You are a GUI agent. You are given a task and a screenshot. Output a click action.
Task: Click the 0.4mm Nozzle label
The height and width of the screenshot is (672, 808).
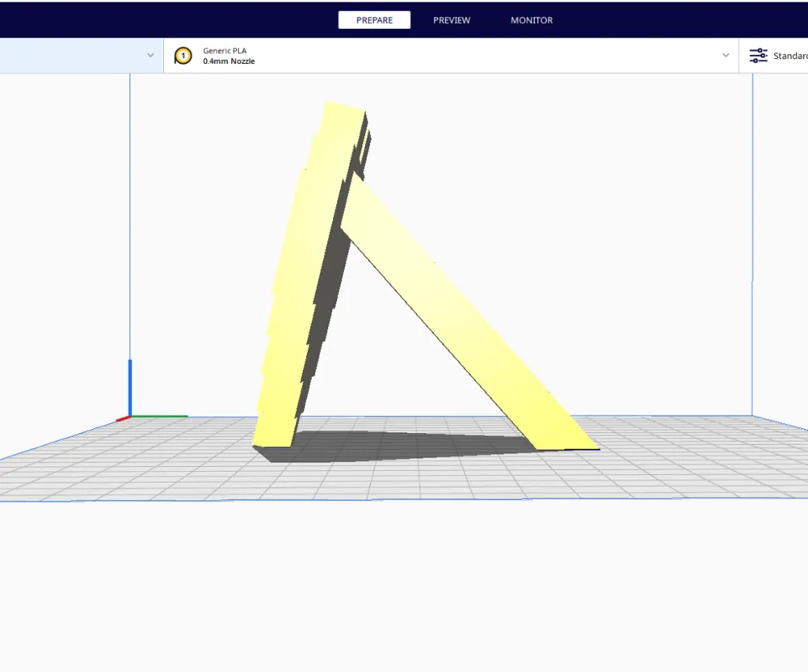pos(229,61)
